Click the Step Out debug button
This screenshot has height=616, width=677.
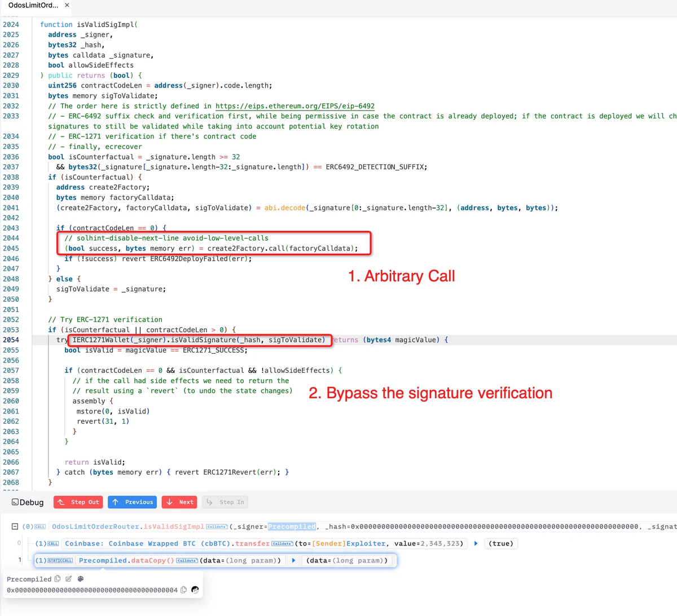tap(78, 502)
